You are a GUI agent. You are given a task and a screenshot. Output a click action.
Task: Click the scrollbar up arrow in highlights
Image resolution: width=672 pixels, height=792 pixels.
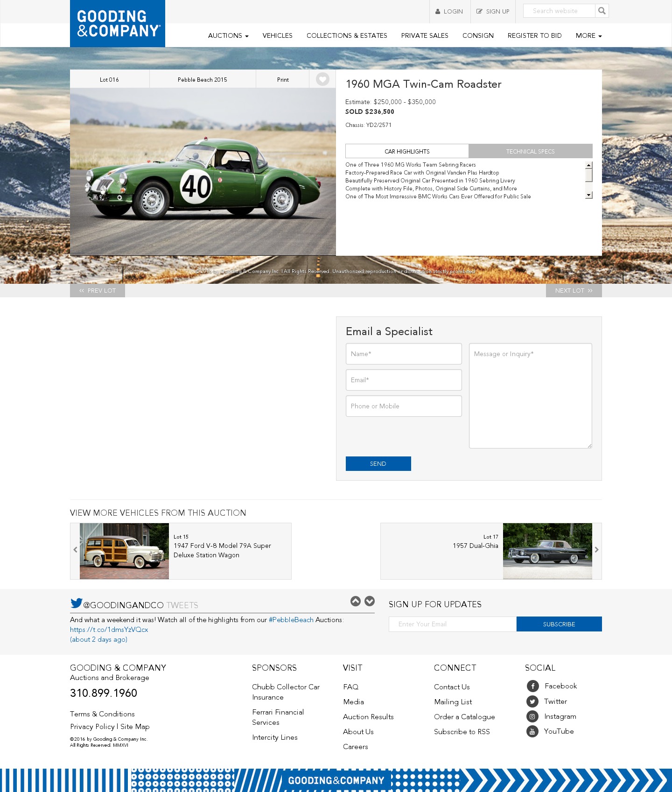[x=589, y=165]
